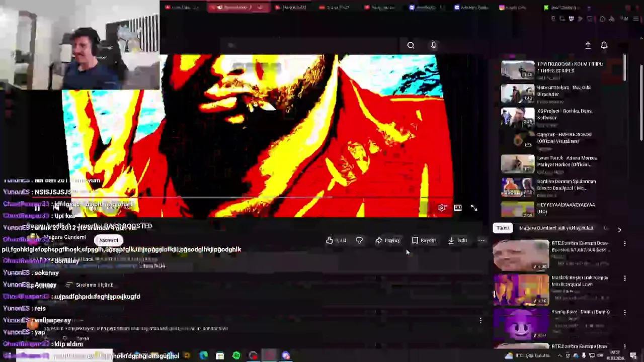The height and width of the screenshot is (362, 644).
Task: Open the notifications bell
Action: click(x=604, y=45)
